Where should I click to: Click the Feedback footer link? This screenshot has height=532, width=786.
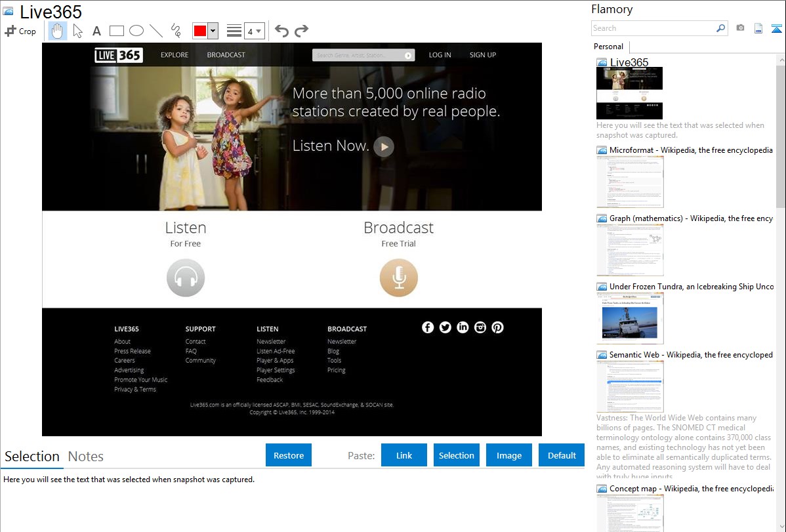coord(270,380)
